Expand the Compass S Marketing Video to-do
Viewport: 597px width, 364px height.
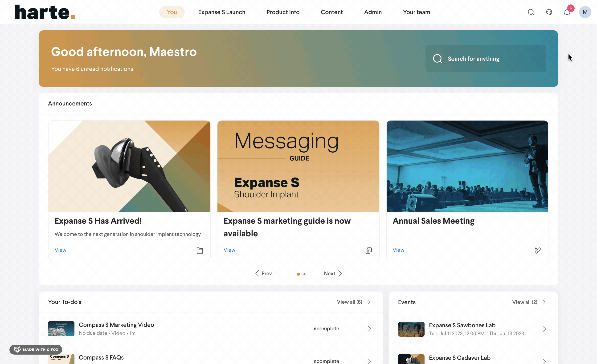coord(369,329)
